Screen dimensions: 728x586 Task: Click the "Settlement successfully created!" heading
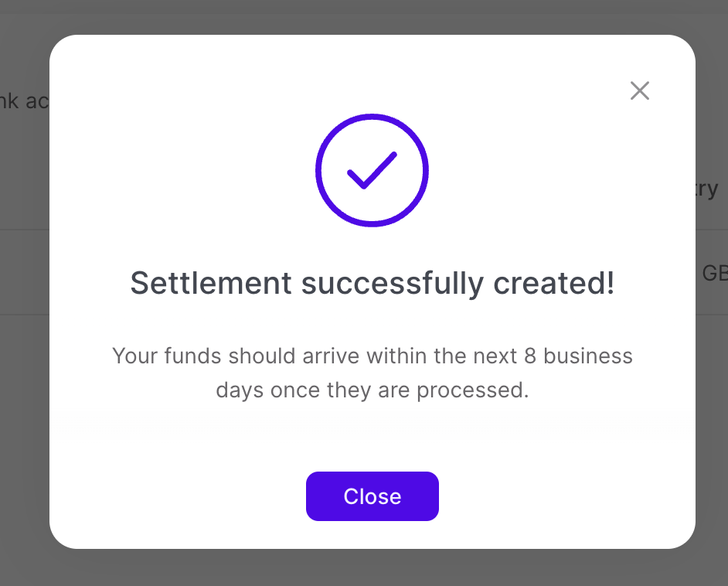tap(372, 284)
